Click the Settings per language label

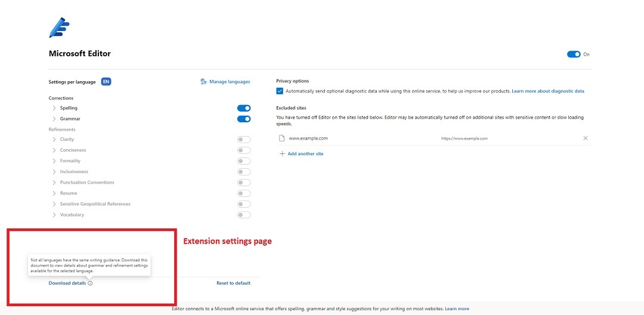tap(72, 82)
